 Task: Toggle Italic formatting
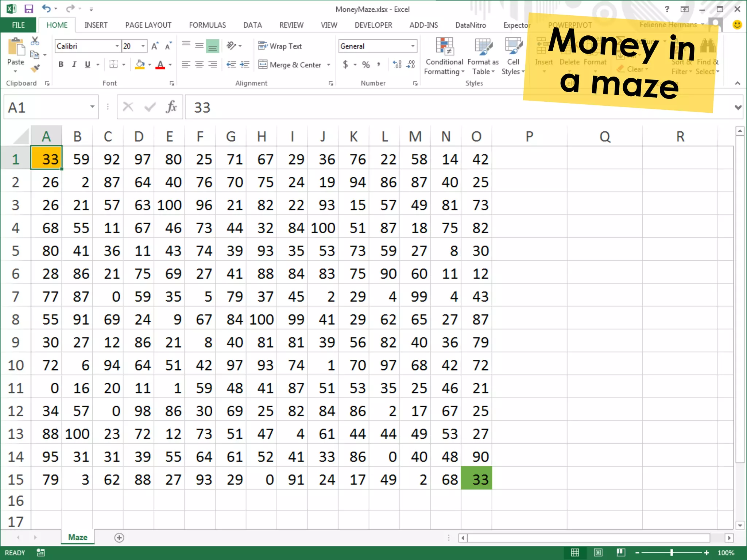[74, 65]
